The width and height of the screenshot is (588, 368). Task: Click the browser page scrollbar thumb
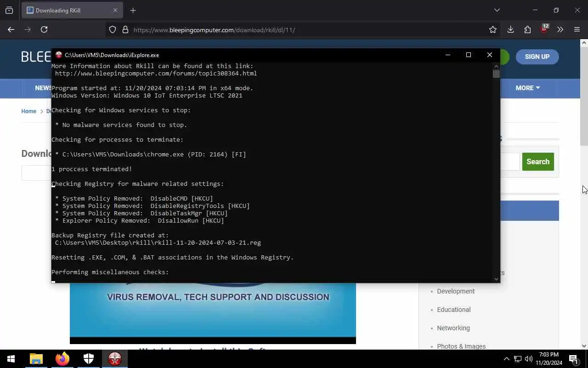coord(584,97)
